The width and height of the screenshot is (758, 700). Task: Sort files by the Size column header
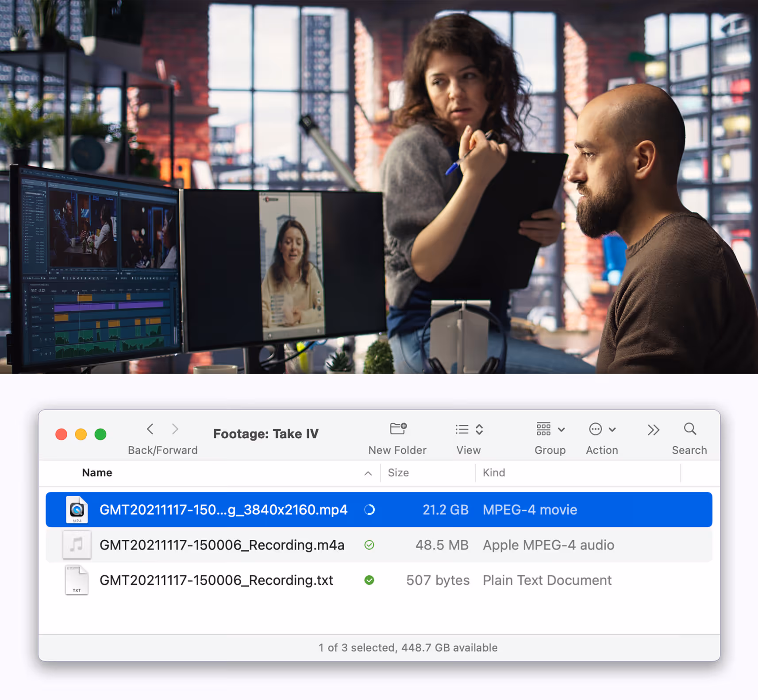click(x=398, y=472)
